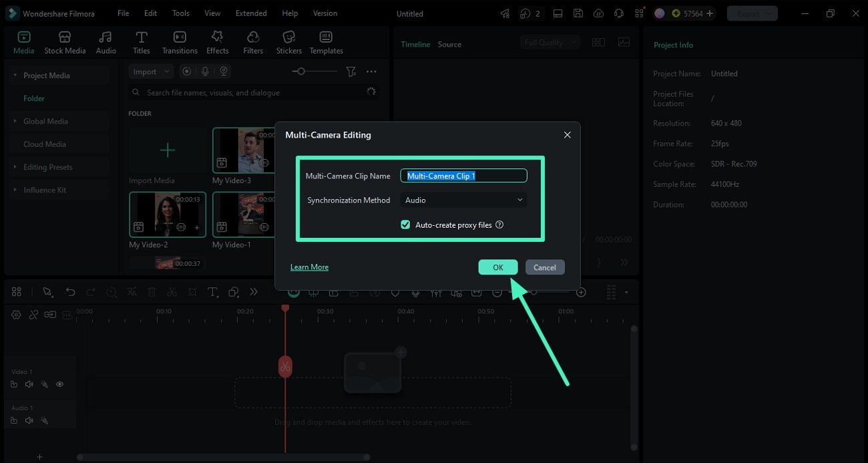868x463 pixels.
Task: Mute the Audio 1 track
Action: (x=29, y=420)
